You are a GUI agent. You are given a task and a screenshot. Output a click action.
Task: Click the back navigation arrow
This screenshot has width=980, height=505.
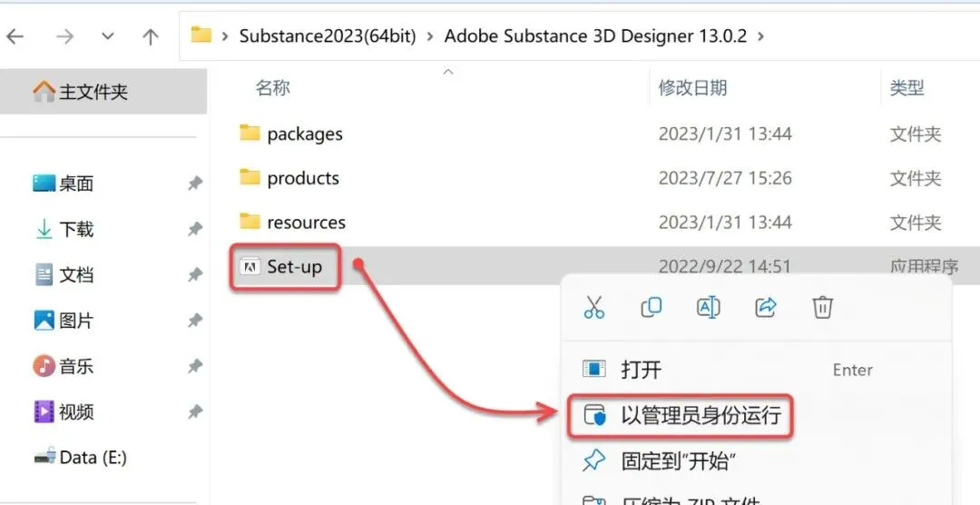(15, 36)
